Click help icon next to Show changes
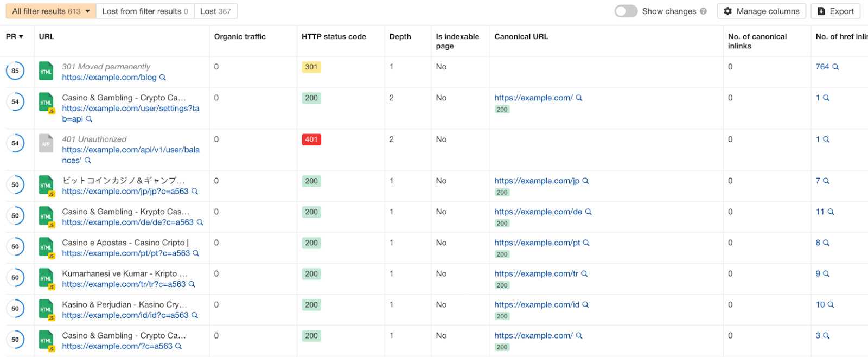The height and width of the screenshot is (357, 868). tap(703, 11)
